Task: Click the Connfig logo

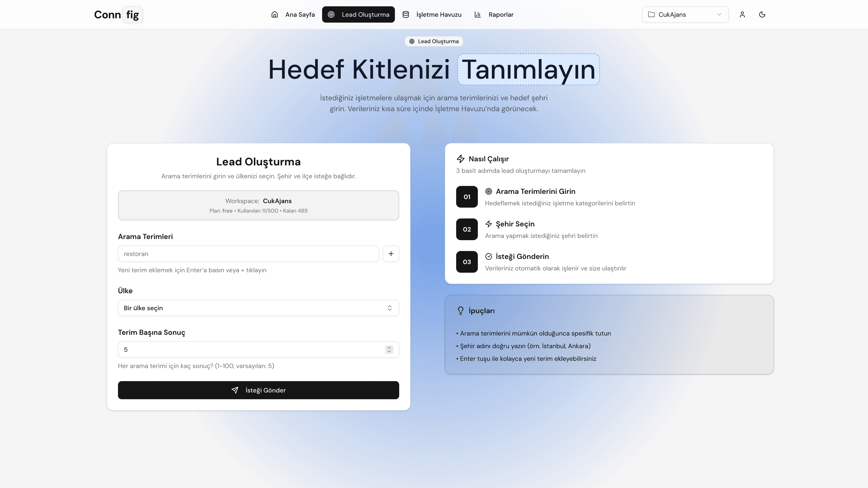Action: [x=118, y=14]
